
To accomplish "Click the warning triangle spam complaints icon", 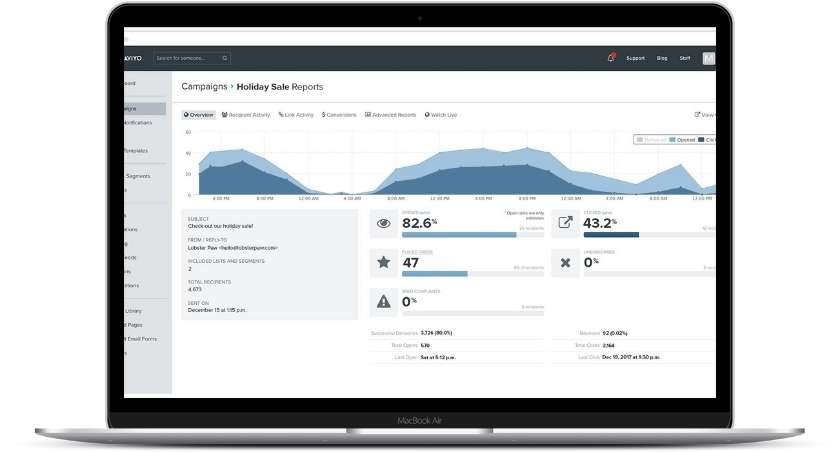I will 383,300.
